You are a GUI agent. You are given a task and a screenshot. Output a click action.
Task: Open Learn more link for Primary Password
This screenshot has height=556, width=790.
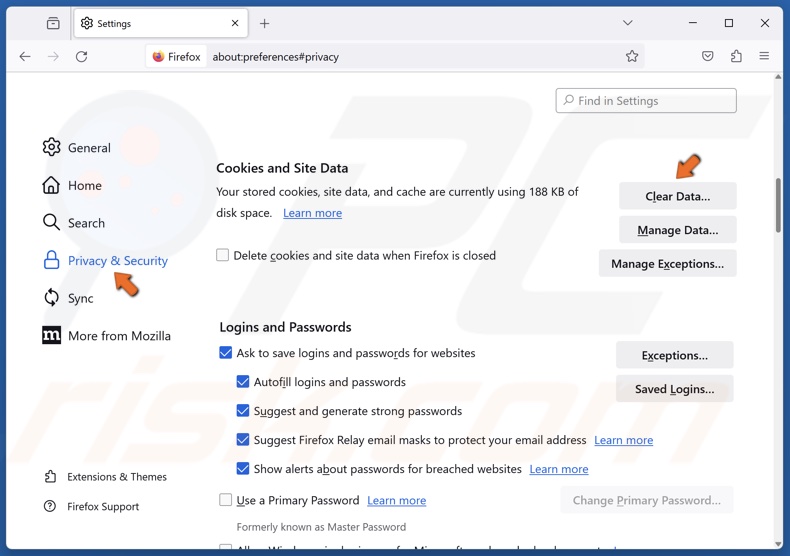pyautogui.click(x=397, y=501)
